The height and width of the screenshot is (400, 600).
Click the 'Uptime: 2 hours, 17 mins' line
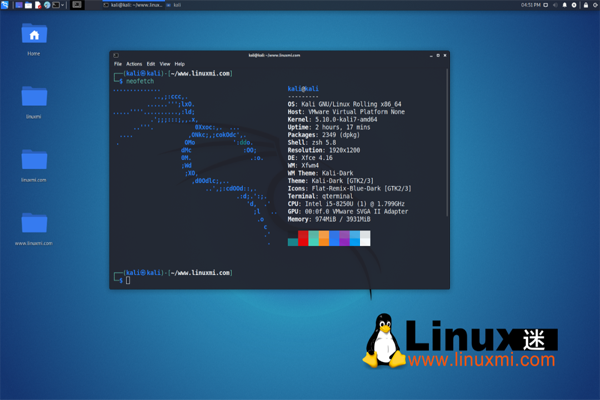pos(329,127)
